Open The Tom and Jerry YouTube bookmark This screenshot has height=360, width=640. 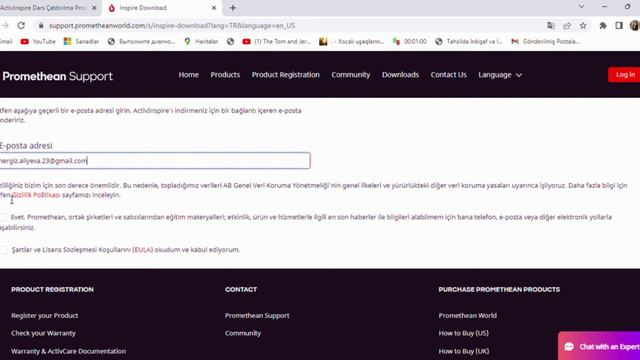point(277,41)
